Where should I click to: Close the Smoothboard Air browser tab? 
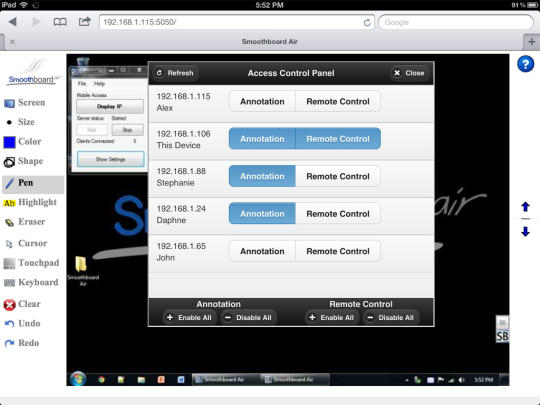(x=12, y=42)
